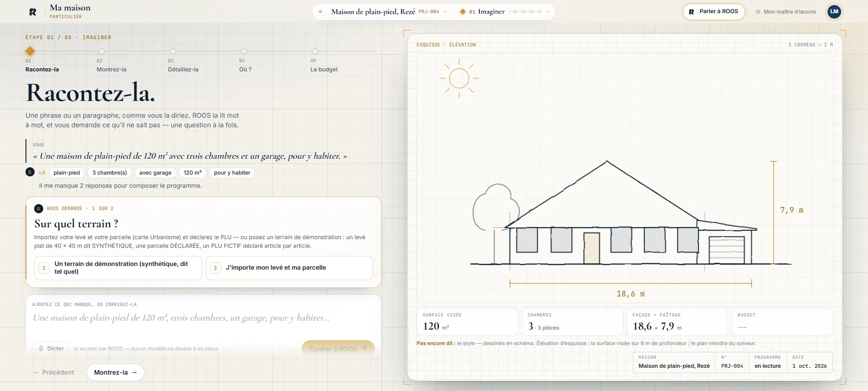Image resolution: width=868 pixels, height=391 pixels.
Task: Focus the Ajoutez ce qui manque text field
Action: (x=203, y=318)
